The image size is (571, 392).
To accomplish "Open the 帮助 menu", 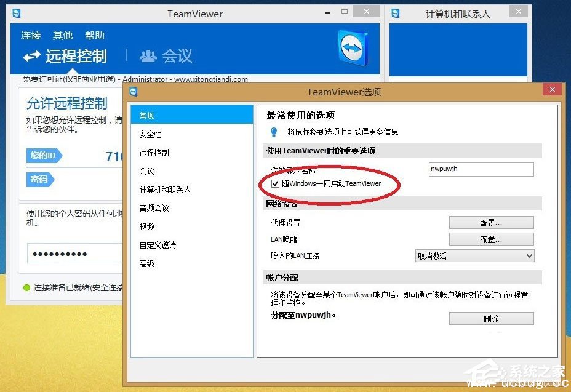I will [x=94, y=35].
